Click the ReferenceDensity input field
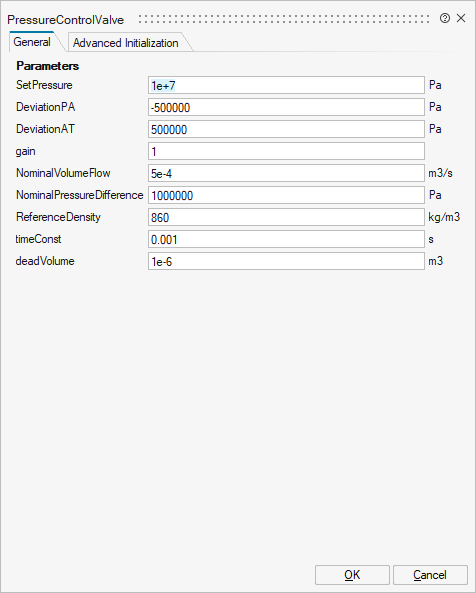476x593 pixels. (286, 217)
